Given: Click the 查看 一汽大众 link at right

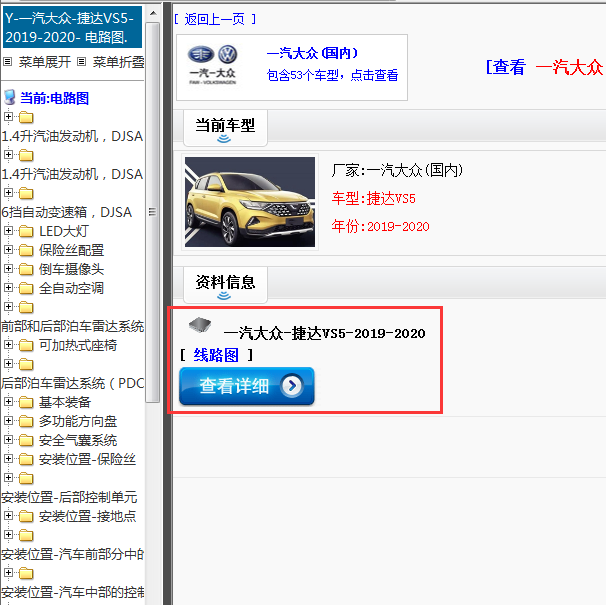Looking at the screenshot, I should point(545,67).
